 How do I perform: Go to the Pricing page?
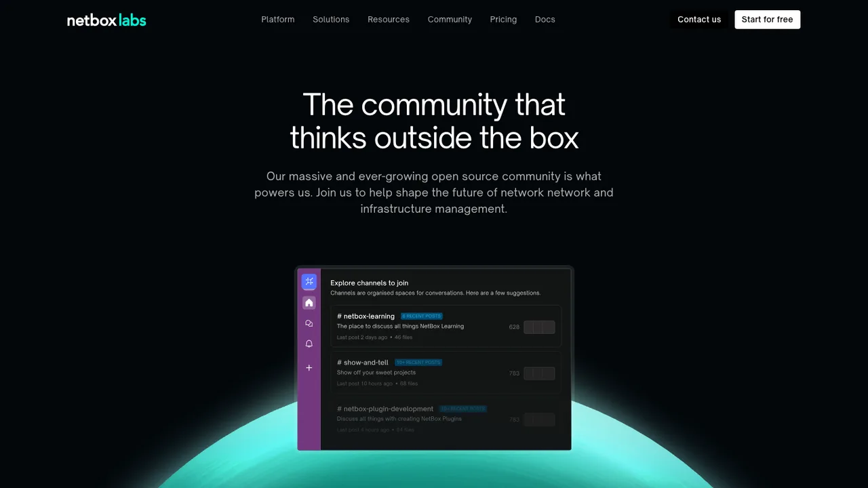(503, 20)
